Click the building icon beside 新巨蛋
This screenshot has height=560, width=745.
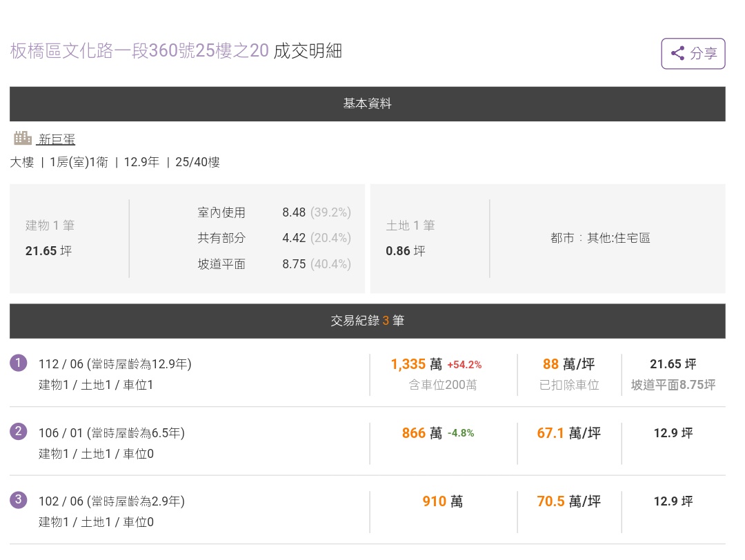tap(23, 138)
